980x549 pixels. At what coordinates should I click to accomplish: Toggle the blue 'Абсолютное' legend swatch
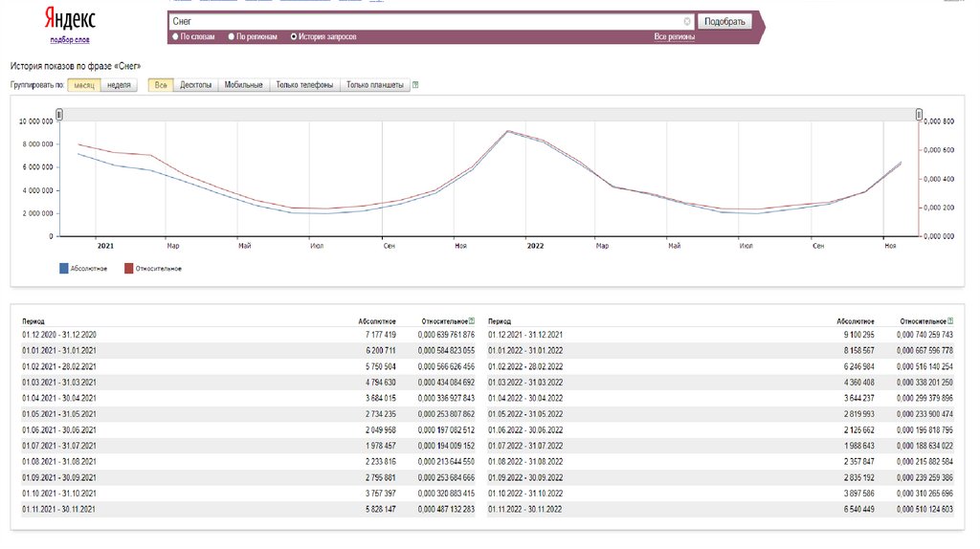click(63, 269)
